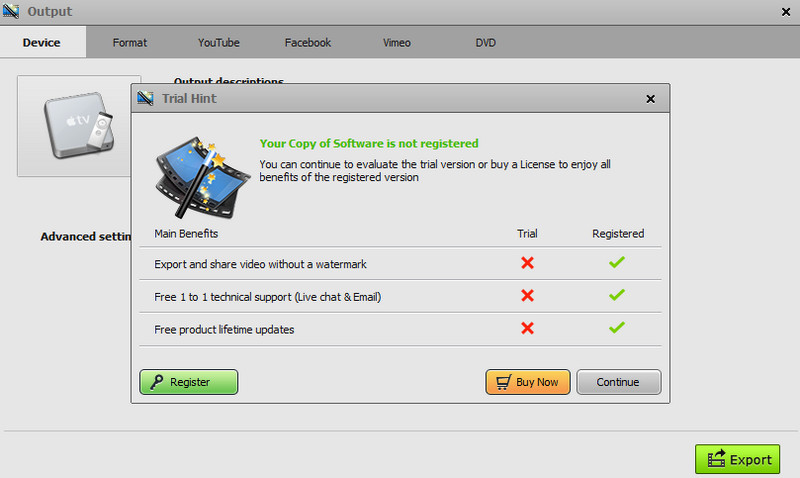Click the Output window title bar icon

11,11
